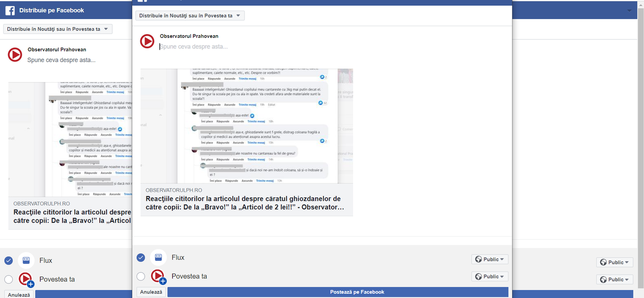The height and width of the screenshot is (298, 644).
Task: Click the 'Distribuie pe Facebook' title text
Action: pos(51,10)
